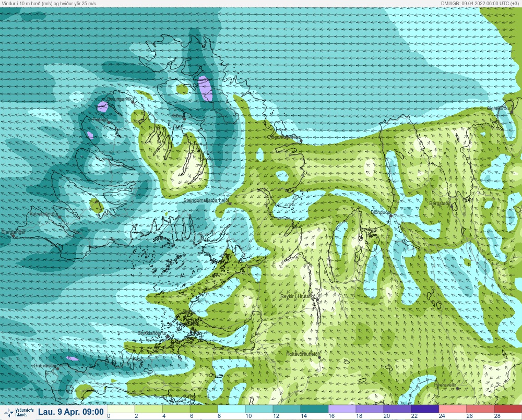Click the 24–26 m/s pink legend swatch
522x420 pixels.
[453, 409]
